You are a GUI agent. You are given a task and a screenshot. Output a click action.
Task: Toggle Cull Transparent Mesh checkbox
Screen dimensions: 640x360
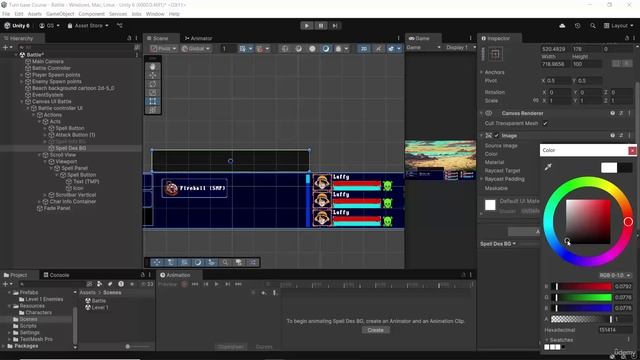coord(545,123)
